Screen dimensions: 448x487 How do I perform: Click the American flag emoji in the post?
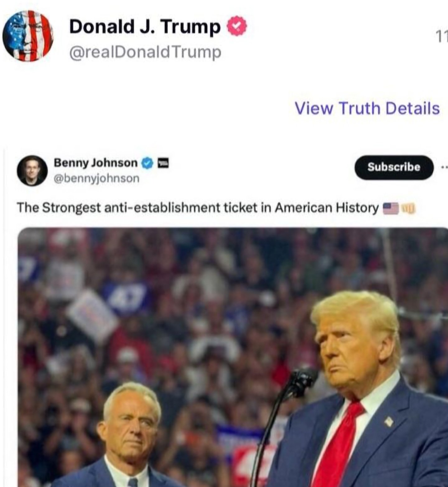pyautogui.click(x=390, y=208)
